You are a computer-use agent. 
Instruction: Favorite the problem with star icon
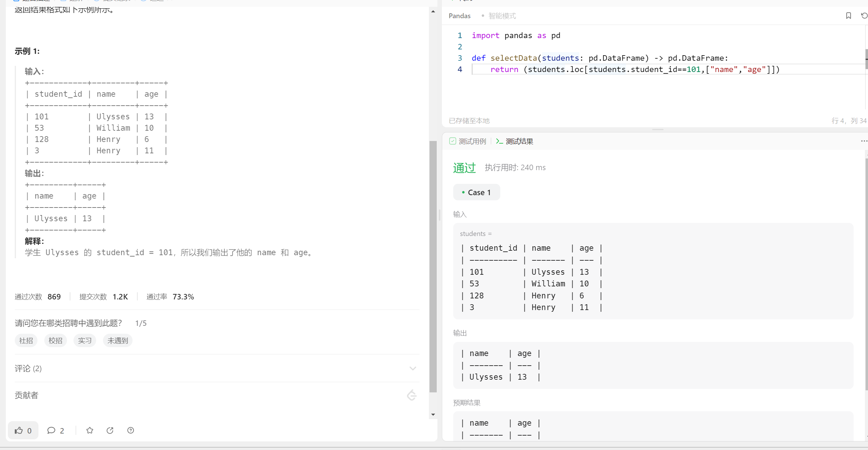point(90,430)
